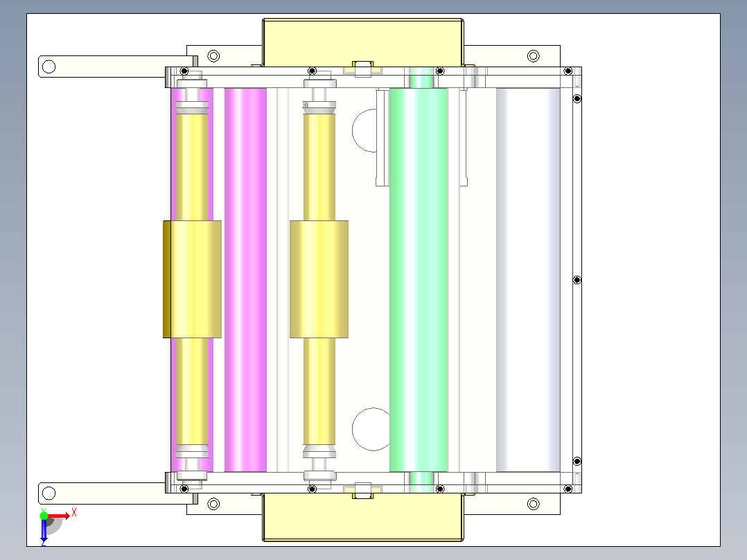
Task: Click the bottom-right mounting hole on the base plate
Action: click(x=534, y=504)
